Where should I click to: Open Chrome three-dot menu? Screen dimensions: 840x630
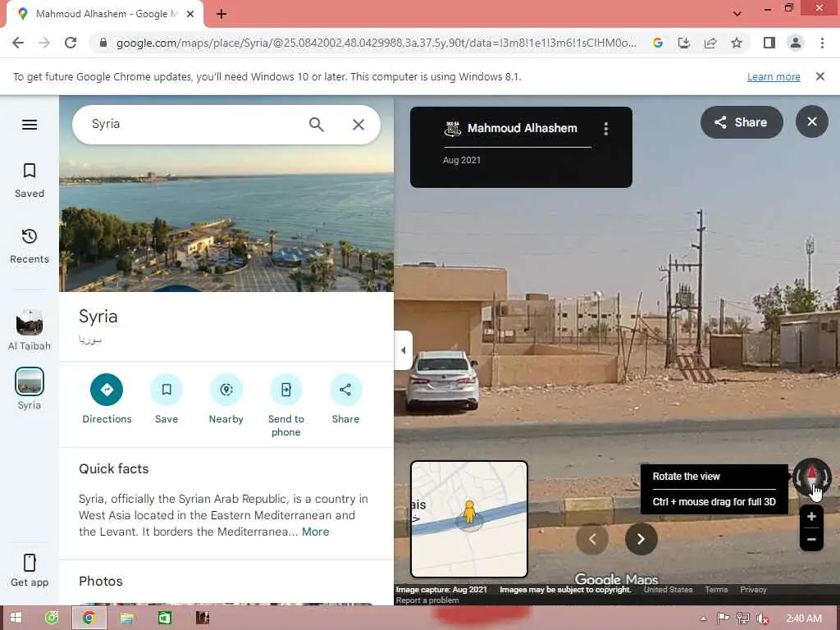[x=822, y=43]
